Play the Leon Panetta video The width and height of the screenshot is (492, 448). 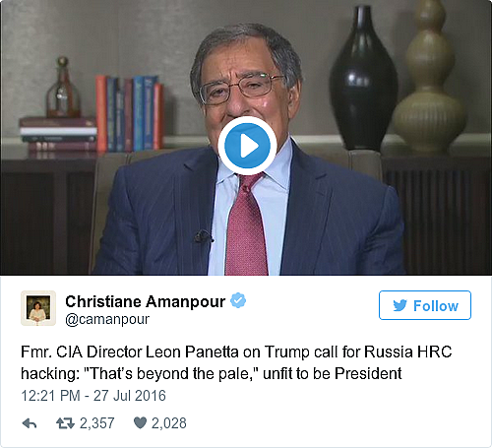tap(247, 146)
